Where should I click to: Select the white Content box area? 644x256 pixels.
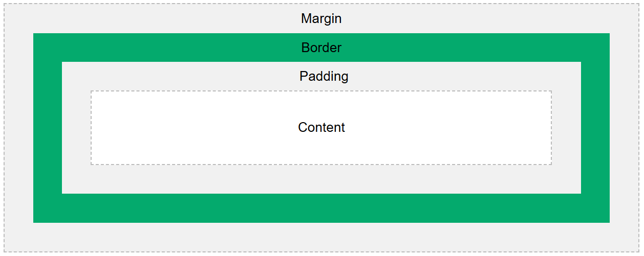[x=321, y=128]
